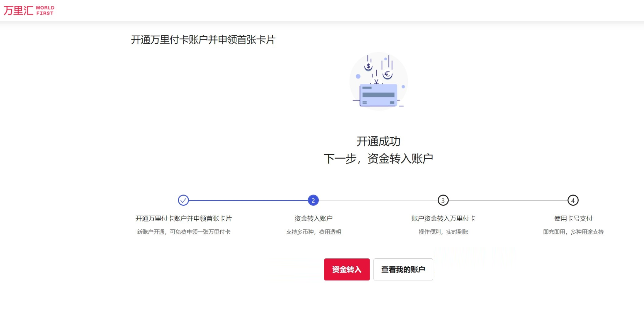Click the yen symbol in the illustration
The height and width of the screenshot is (312, 644).
376,82
